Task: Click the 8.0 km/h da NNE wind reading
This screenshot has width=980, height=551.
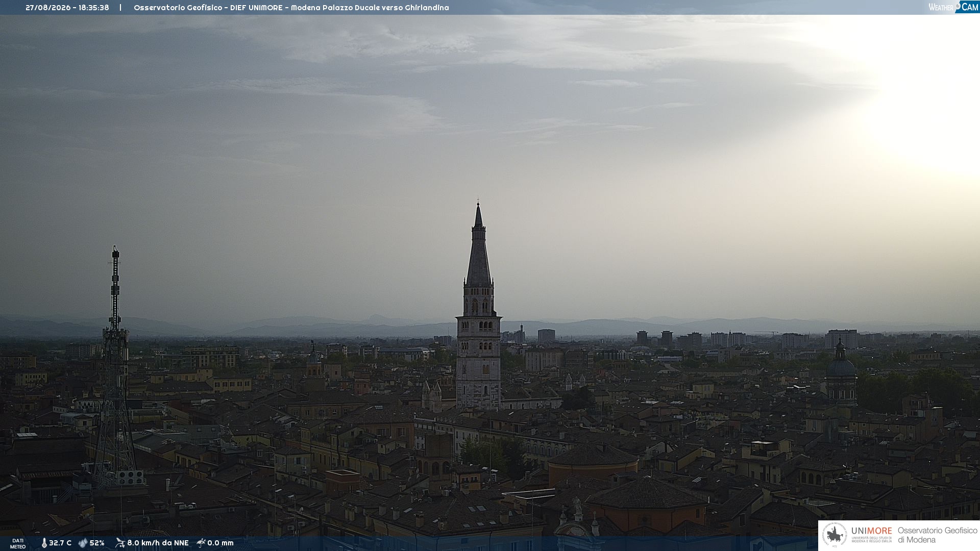Action: pyautogui.click(x=158, y=543)
